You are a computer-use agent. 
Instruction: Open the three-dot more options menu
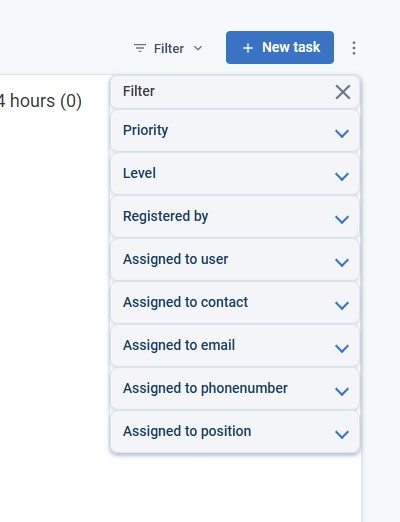click(354, 48)
